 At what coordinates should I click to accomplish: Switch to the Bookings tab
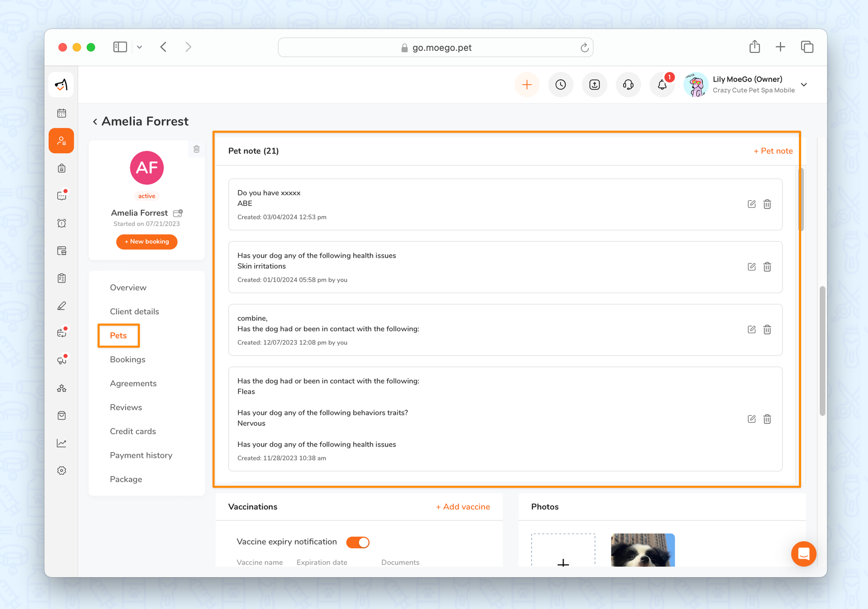coord(128,359)
